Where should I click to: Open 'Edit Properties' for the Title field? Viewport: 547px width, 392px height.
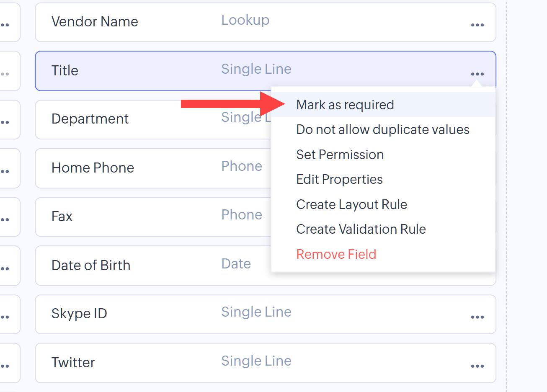(339, 179)
